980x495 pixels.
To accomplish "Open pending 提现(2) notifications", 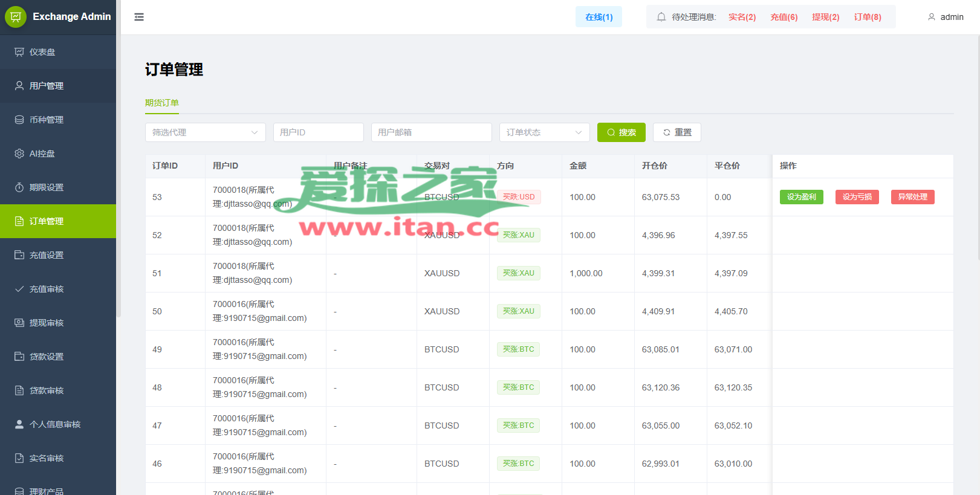I will click(x=826, y=17).
